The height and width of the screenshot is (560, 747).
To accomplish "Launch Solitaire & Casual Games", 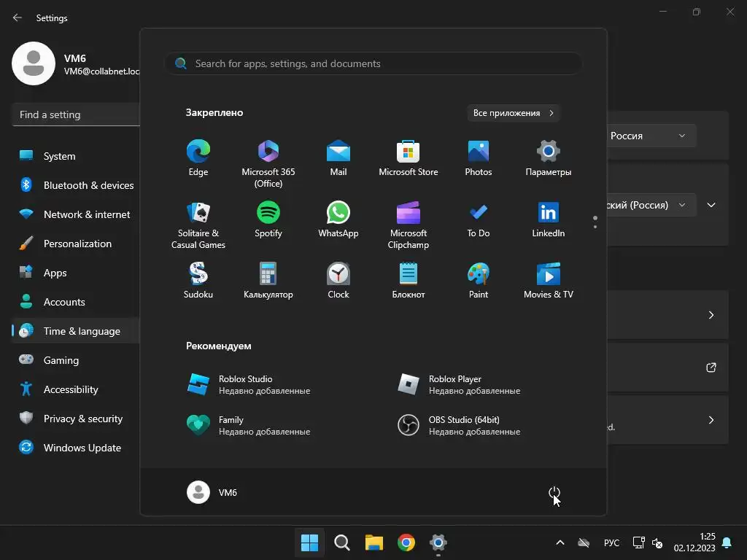I will pos(198,225).
